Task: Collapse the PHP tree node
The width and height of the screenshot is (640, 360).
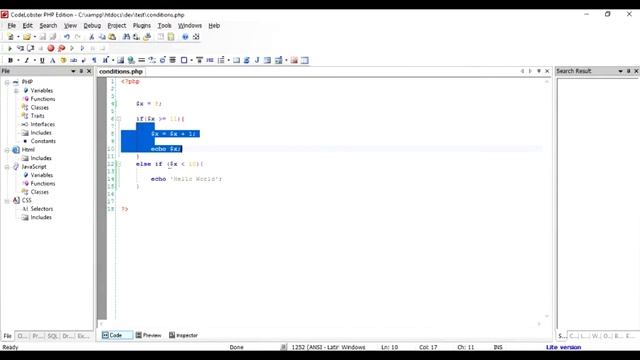Action: (x=7, y=82)
